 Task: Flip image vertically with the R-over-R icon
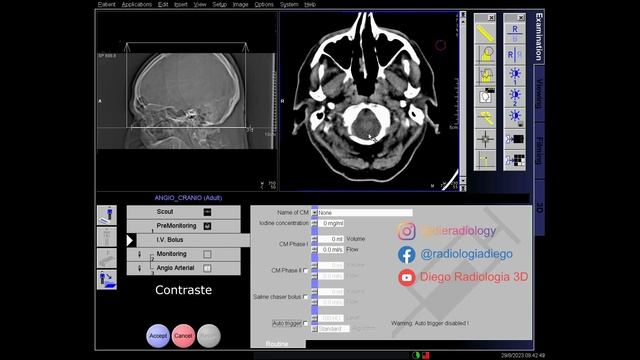click(x=515, y=33)
